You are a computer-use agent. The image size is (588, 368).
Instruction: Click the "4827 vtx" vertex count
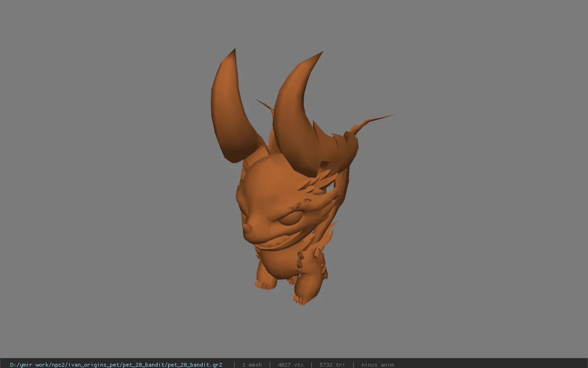(x=290, y=365)
